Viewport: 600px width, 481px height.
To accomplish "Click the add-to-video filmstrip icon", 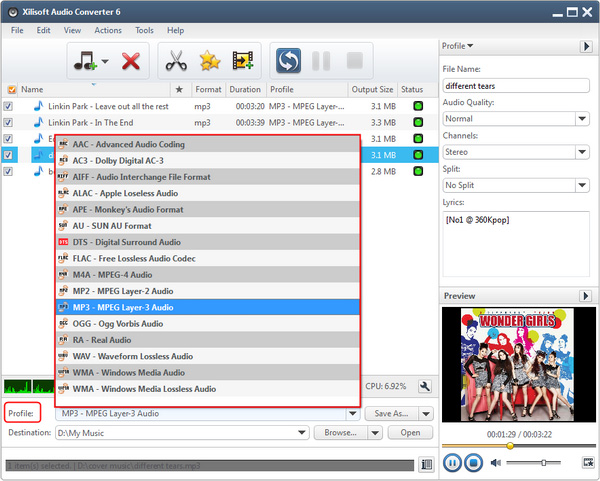I will [242, 61].
